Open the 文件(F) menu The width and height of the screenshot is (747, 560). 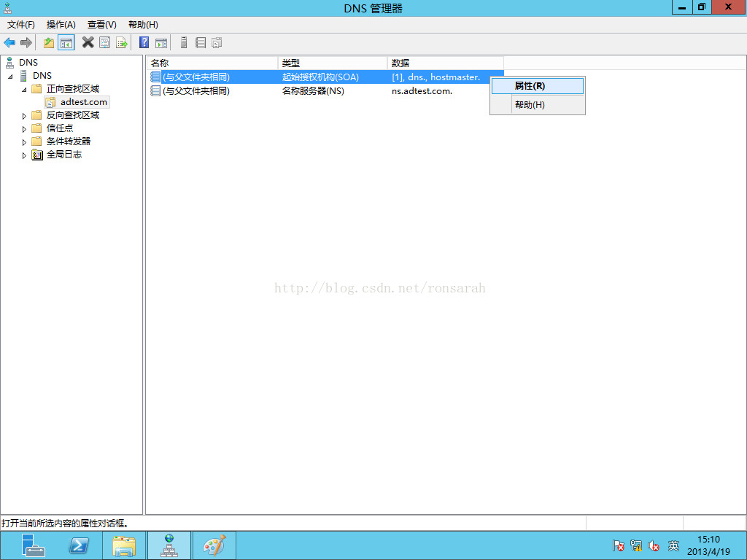[21, 25]
